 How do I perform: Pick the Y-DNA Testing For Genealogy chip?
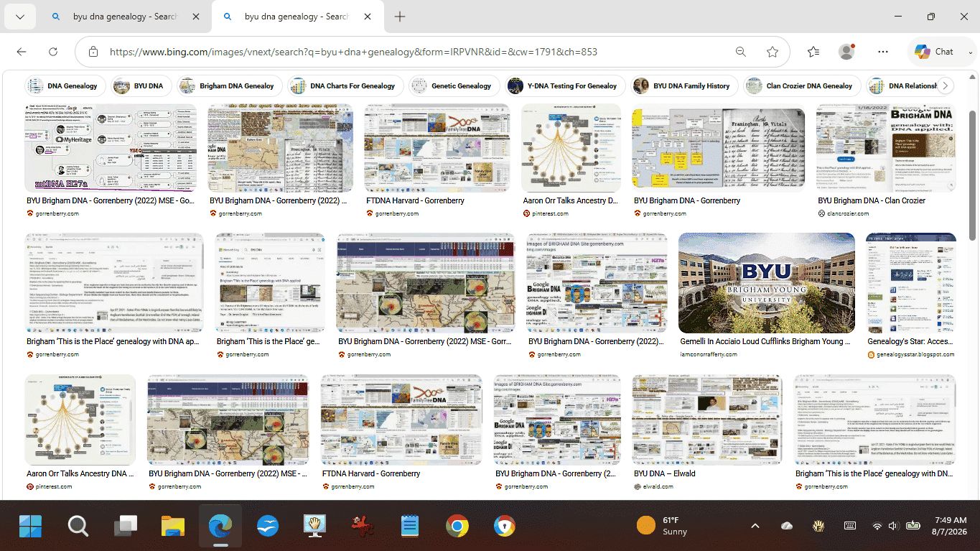[564, 86]
